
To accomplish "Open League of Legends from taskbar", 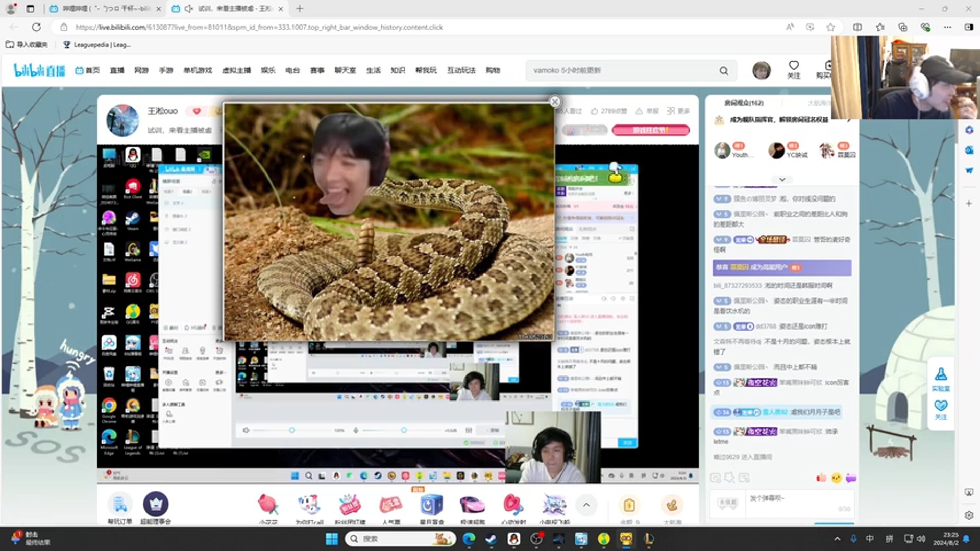I will [x=649, y=539].
